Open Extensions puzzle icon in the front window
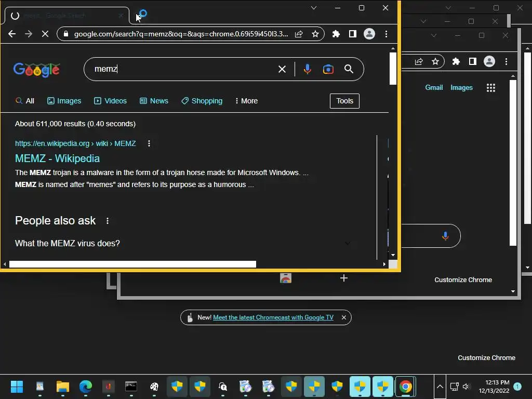532x399 pixels. [336, 34]
